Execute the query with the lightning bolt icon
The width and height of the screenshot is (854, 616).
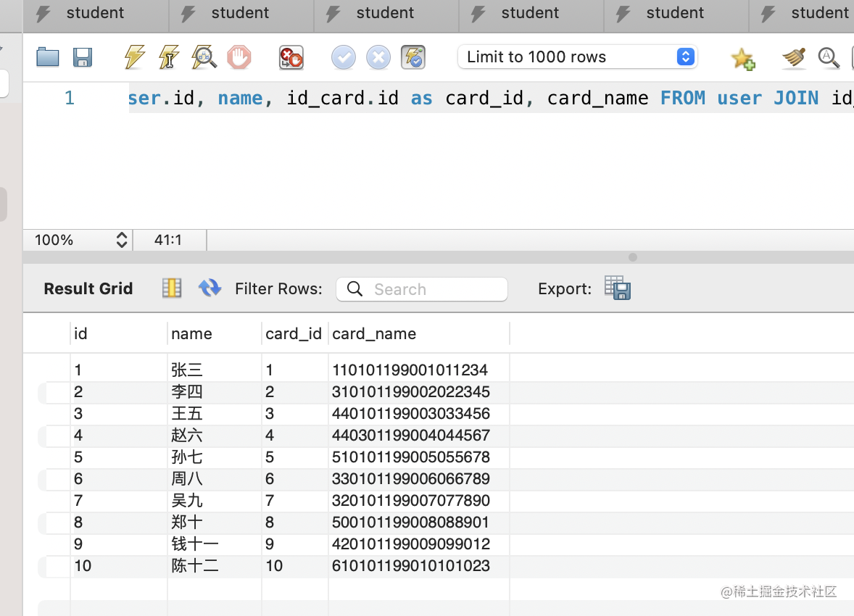point(135,57)
